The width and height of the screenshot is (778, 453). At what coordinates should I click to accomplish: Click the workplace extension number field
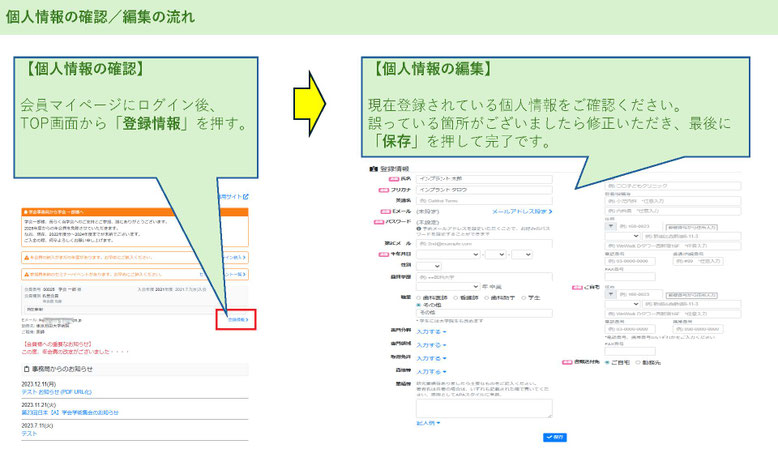pos(698,261)
